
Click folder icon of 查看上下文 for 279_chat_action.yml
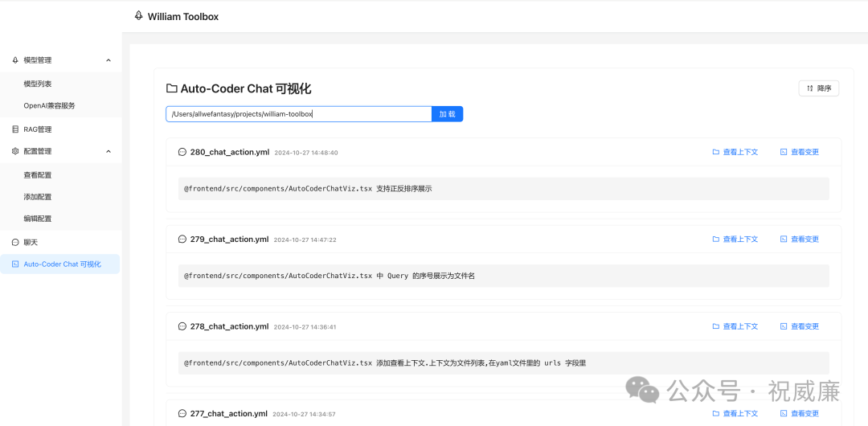pyautogui.click(x=716, y=240)
